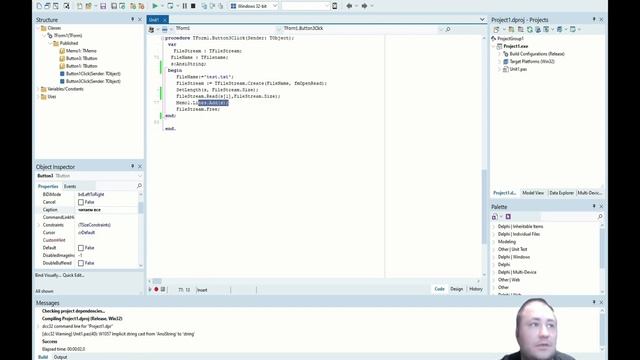Click the Save floppy disk toolbar icon
The width and height of the screenshot is (640, 360).
(103, 6)
